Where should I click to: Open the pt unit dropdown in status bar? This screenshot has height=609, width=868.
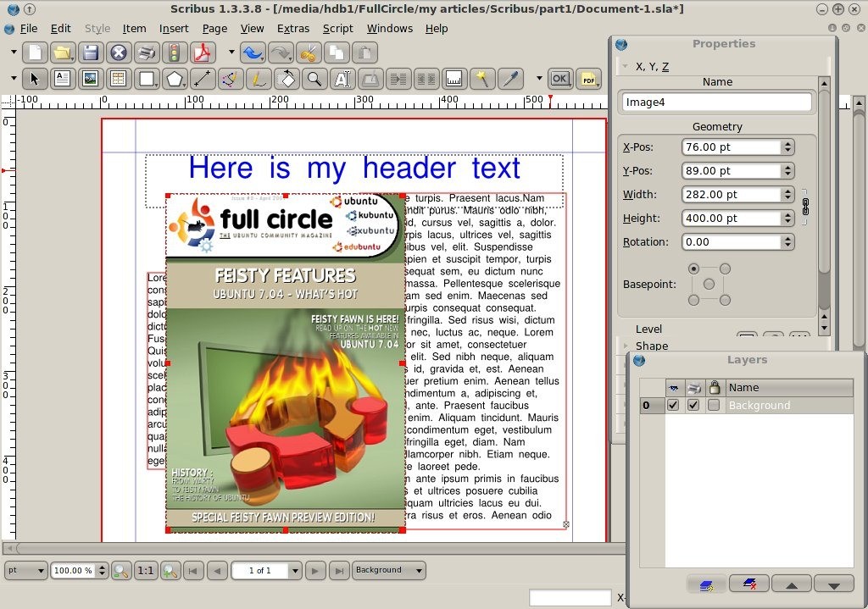coord(25,570)
